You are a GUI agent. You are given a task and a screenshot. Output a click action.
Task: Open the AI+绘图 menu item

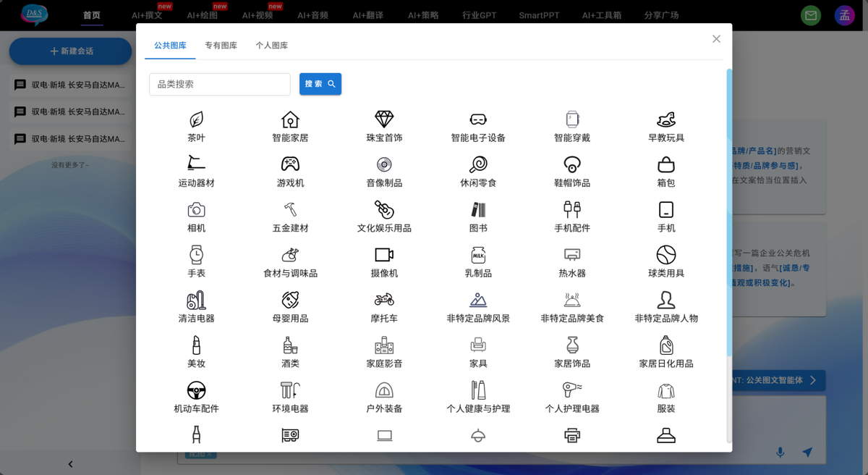(x=203, y=15)
